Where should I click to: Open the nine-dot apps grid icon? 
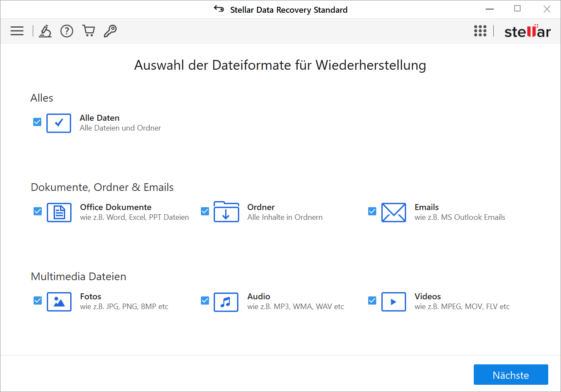pos(480,31)
